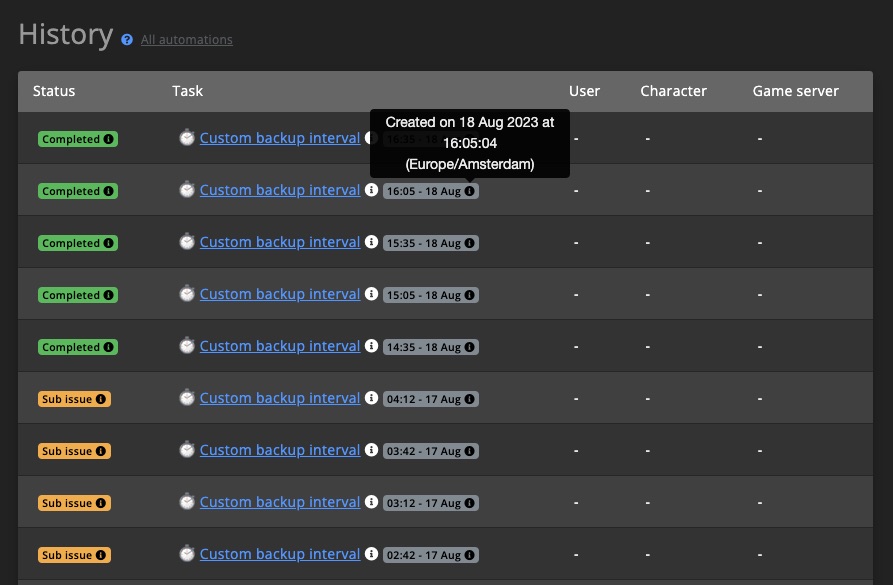893x585 pixels.
Task: Click the info icon on the 15:35 row Completed badge
Action: 108,243
